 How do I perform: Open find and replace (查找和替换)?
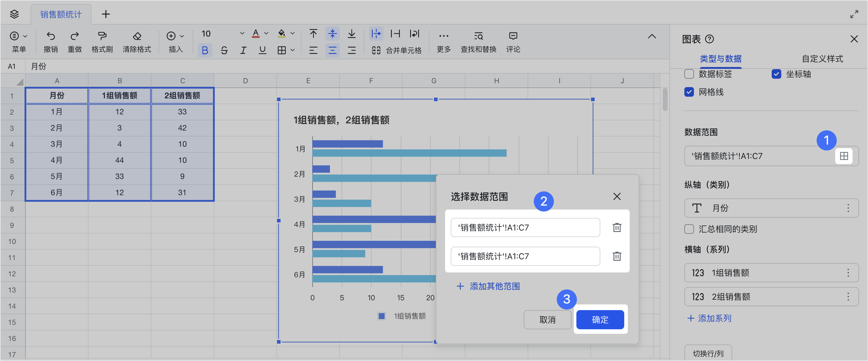(479, 42)
